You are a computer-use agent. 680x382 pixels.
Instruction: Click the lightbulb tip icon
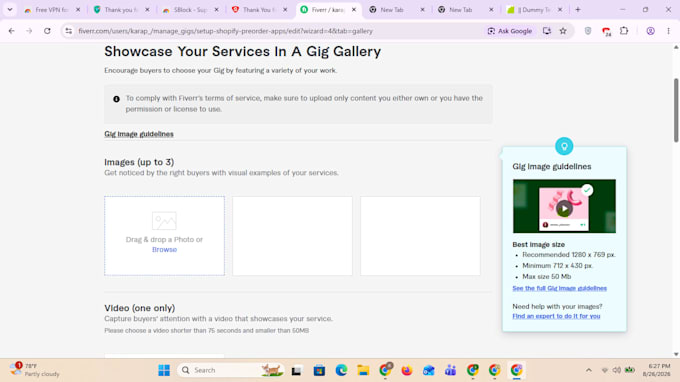point(564,146)
